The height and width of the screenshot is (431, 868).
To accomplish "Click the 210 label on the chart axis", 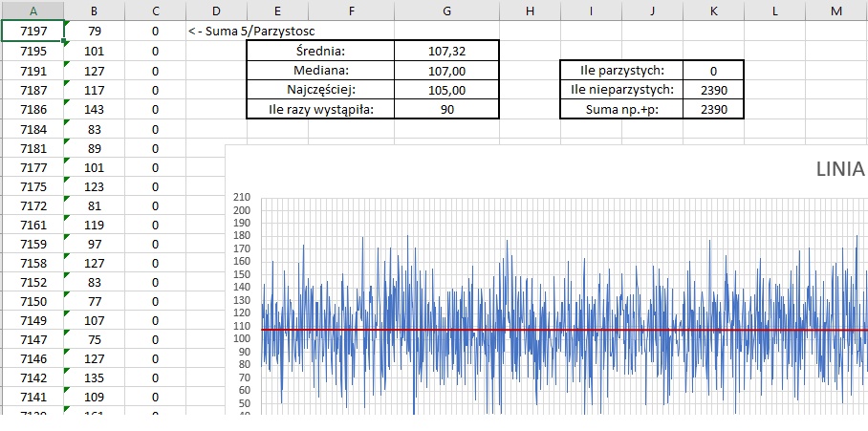I will [x=241, y=198].
